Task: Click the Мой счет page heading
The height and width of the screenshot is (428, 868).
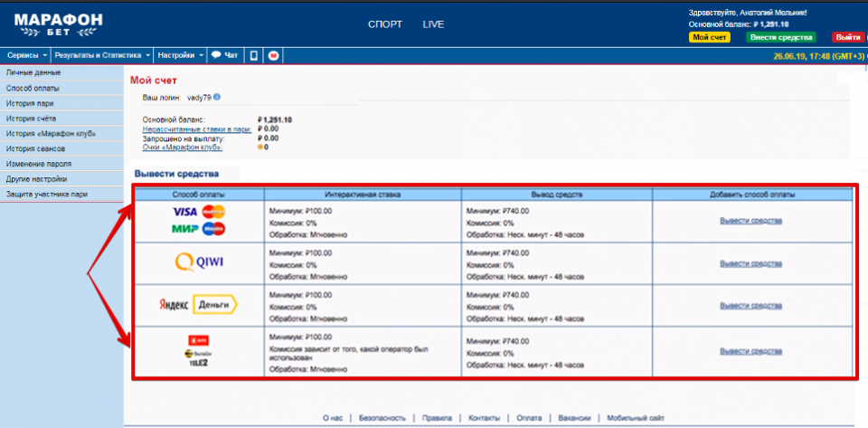Action: coord(154,81)
